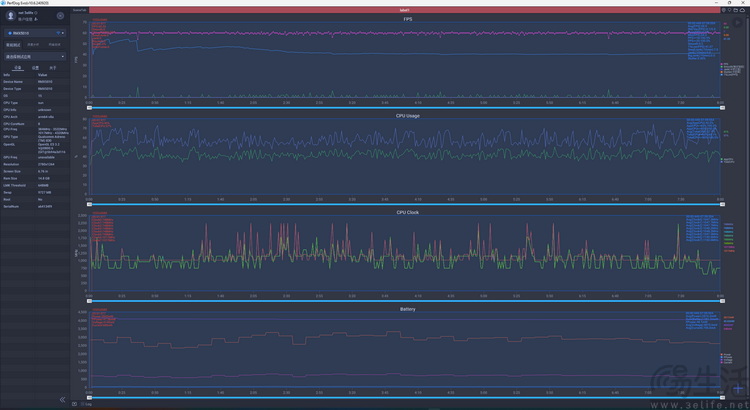Click CPU Clock chart range slider right handle

(722, 301)
